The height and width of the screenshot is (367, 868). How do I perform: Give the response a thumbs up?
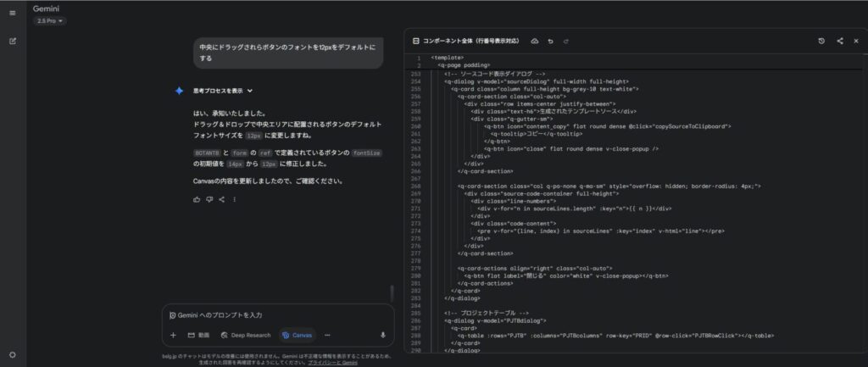[197, 199]
